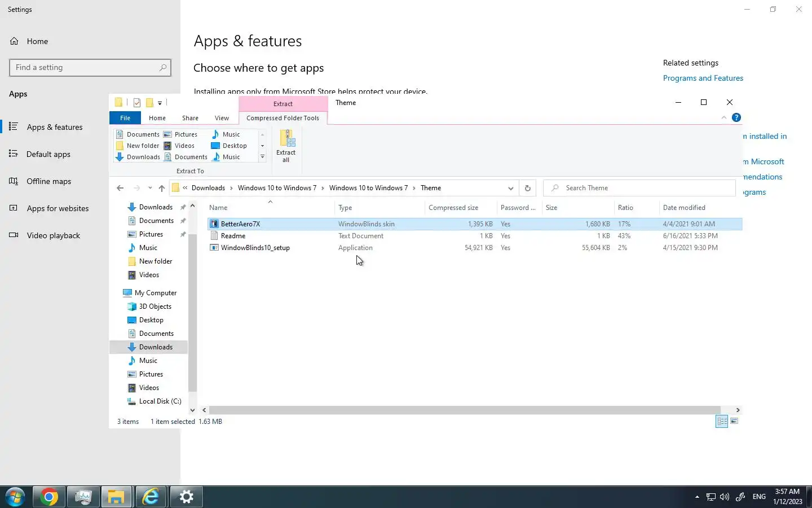Click the horizontal scrollbar in file list
Image resolution: width=812 pixels, height=508 pixels.
point(465,410)
